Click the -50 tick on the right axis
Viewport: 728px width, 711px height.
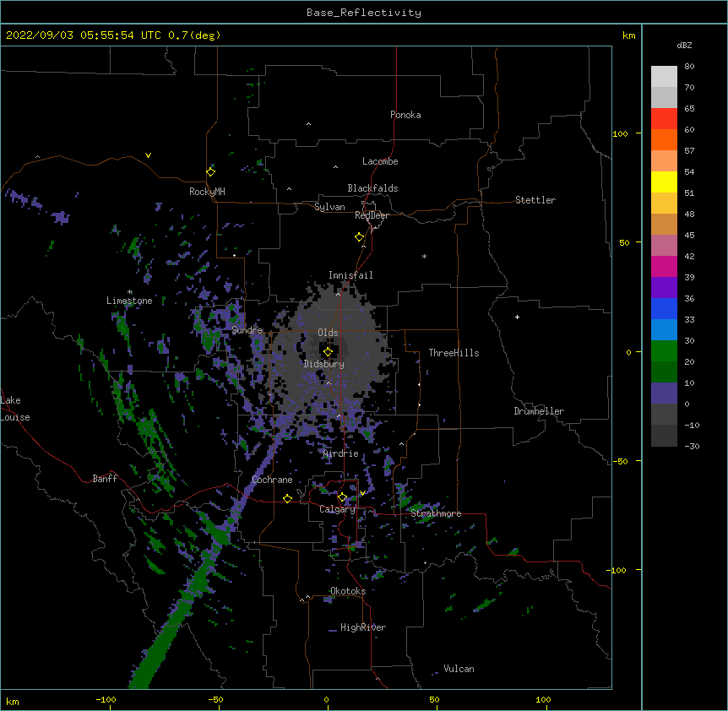click(x=620, y=461)
